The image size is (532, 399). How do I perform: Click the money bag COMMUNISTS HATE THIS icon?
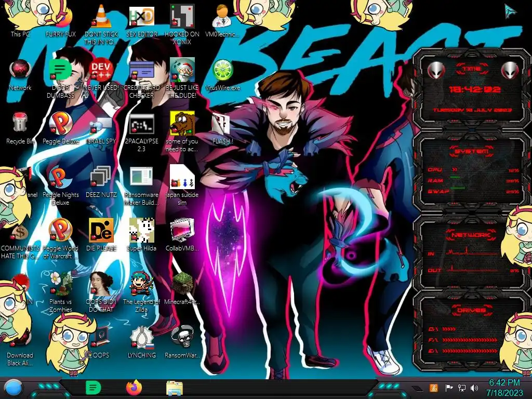pyautogui.click(x=20, y=242)
